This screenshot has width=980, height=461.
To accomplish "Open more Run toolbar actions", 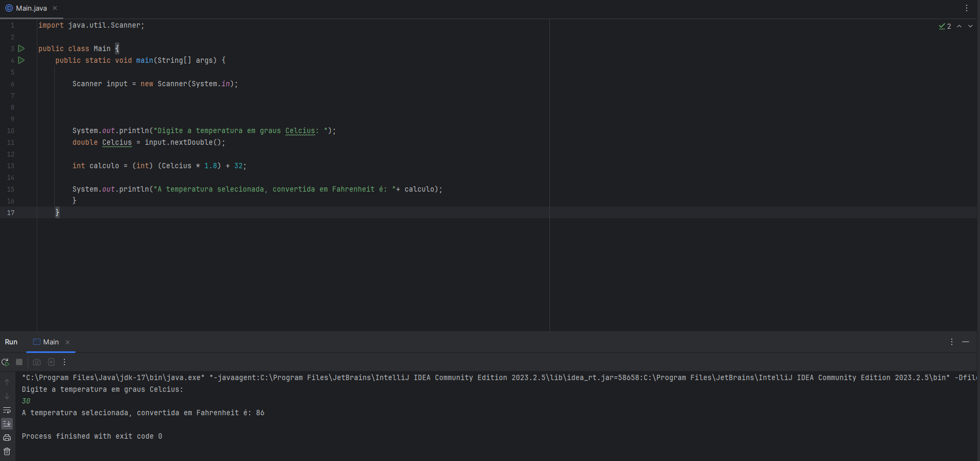I will pos(64,362).
